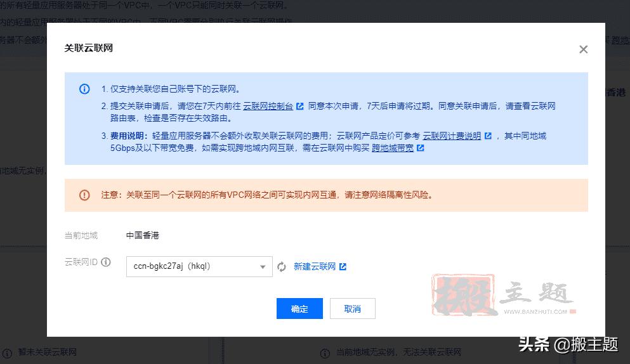This screenshot has height=364, width=630.
Task: Click the 费用说明 bold text
Action: click(x=129, y=136)
